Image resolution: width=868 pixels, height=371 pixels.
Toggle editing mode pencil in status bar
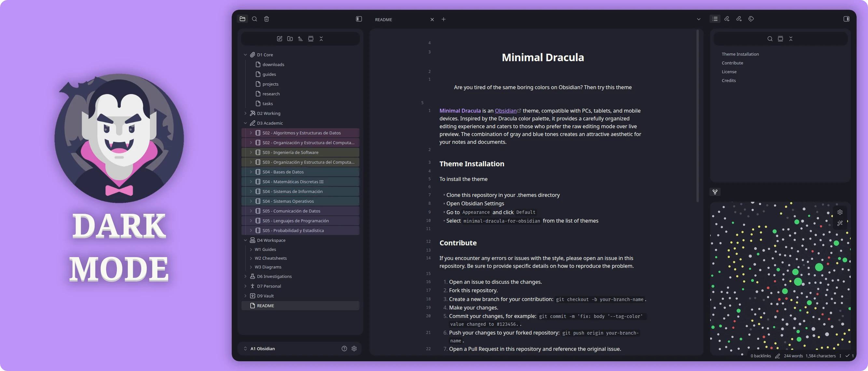(x=777, y=356)
